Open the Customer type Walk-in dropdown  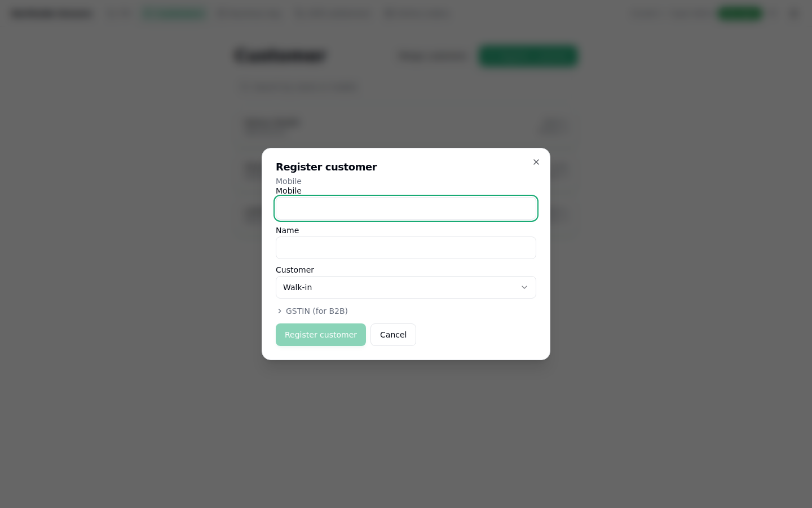pyautogui.click(x=406, y=287)
